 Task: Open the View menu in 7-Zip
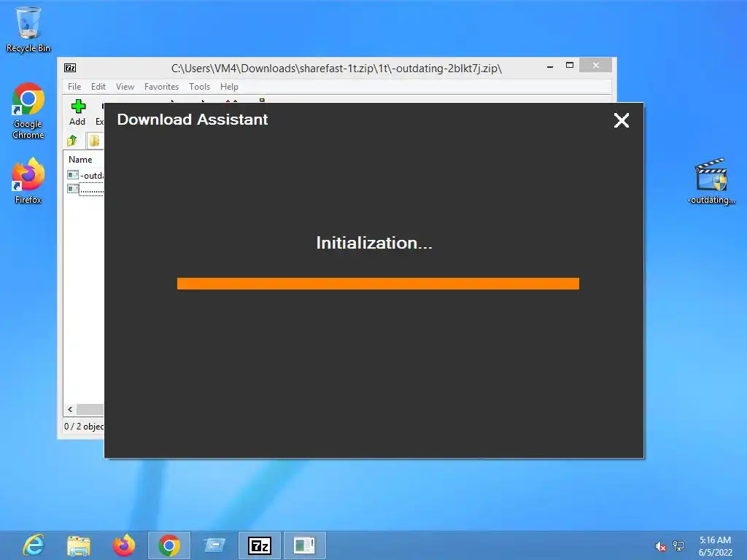(x=125, y=87)
